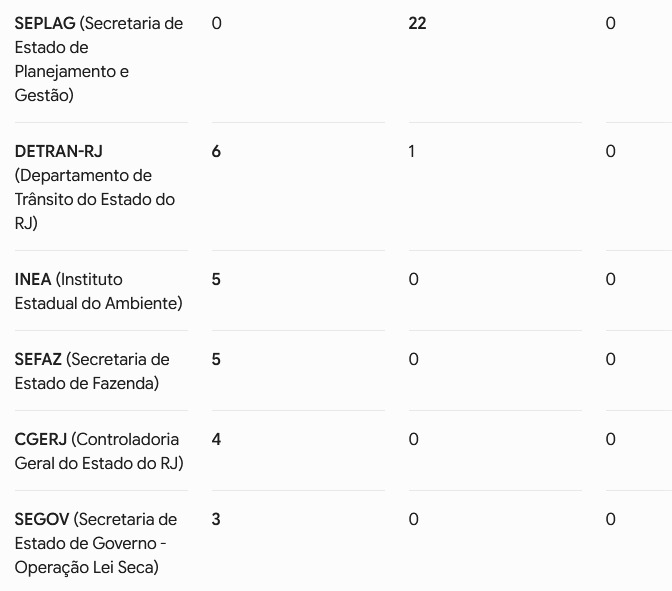Click the bold 5 in INEA row

(x=216, y=279)
